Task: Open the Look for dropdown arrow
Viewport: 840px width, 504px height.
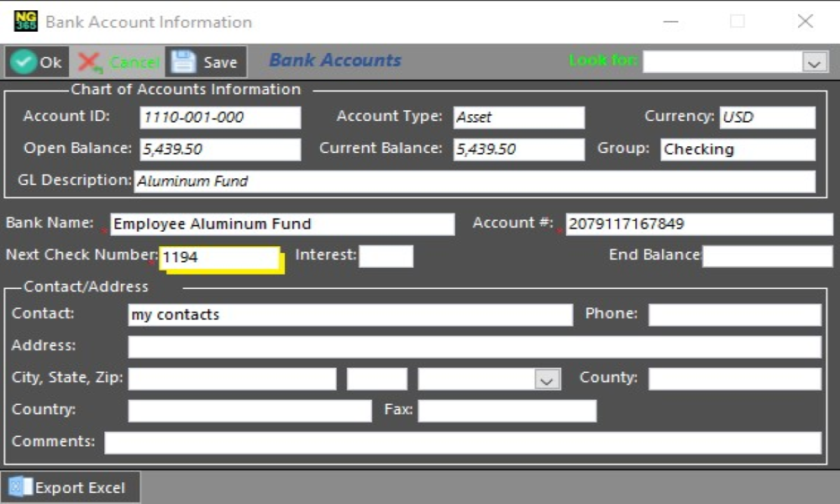Action: click(x=814, y=62)
